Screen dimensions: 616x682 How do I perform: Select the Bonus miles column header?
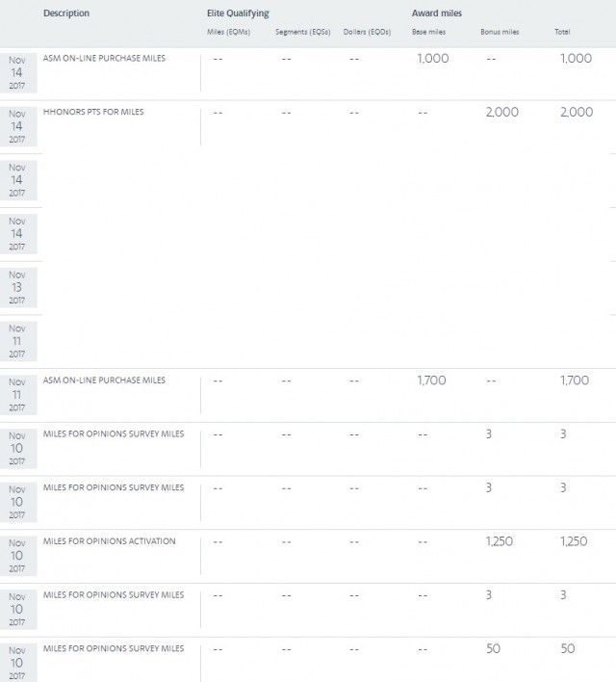500,32
